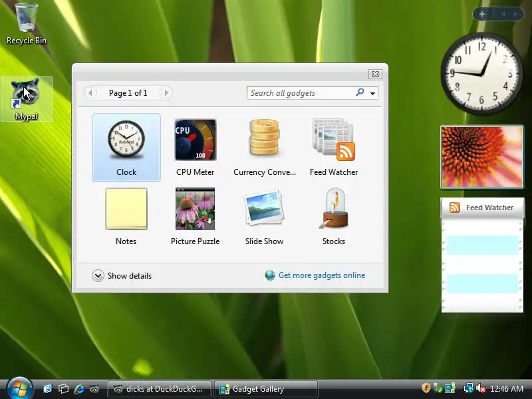532x399 pixels.
Task: Click the search magnifier icon
Action: click(360, 92)
